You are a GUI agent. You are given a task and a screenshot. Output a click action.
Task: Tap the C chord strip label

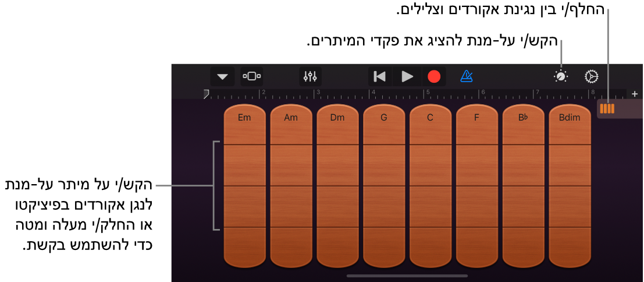click(430, 118)
